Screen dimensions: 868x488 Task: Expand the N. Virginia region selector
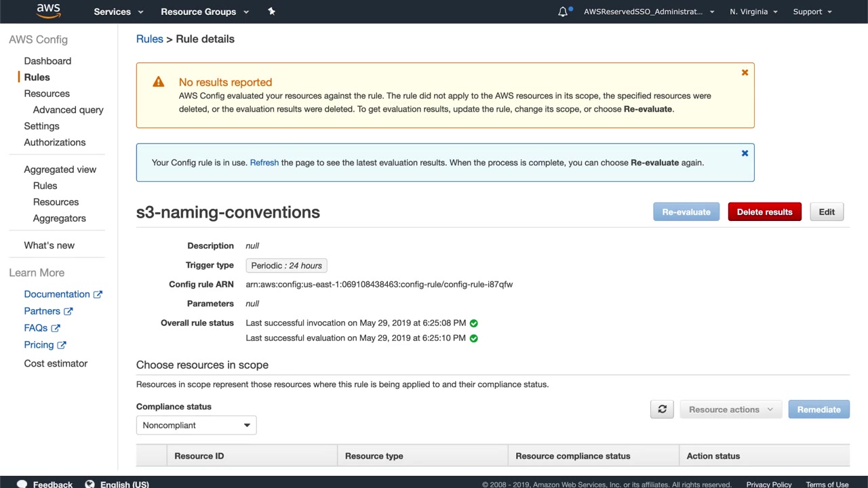pyautogui.click(x=753, y=12)
